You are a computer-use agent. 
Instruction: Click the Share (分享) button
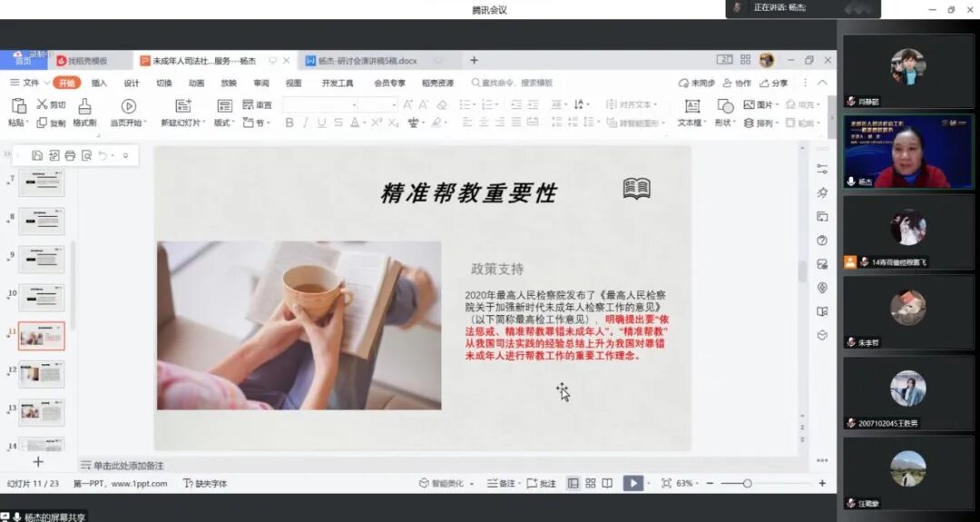pos(774,83)
